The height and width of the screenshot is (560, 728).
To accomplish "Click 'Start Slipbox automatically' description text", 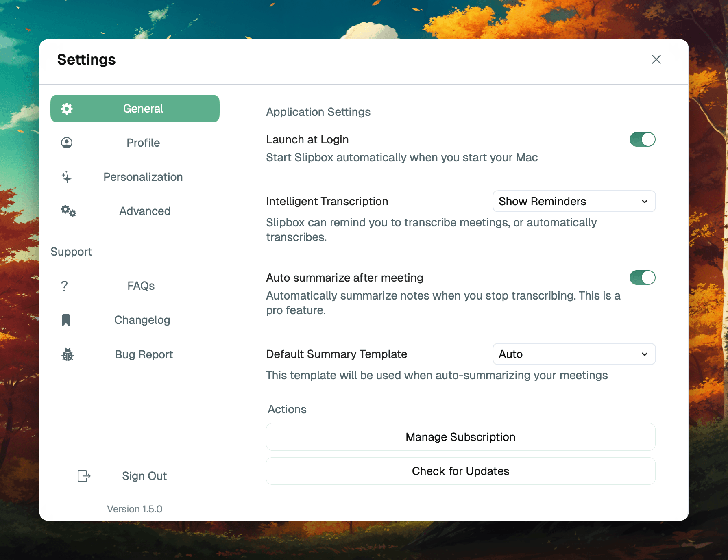I will tap(402, 157).
